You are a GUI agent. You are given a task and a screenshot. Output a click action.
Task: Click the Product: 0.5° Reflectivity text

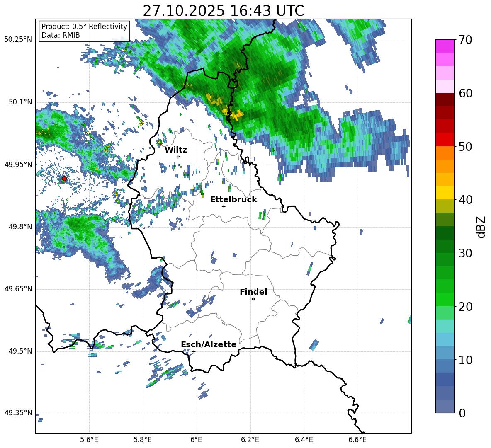point(84,26)
